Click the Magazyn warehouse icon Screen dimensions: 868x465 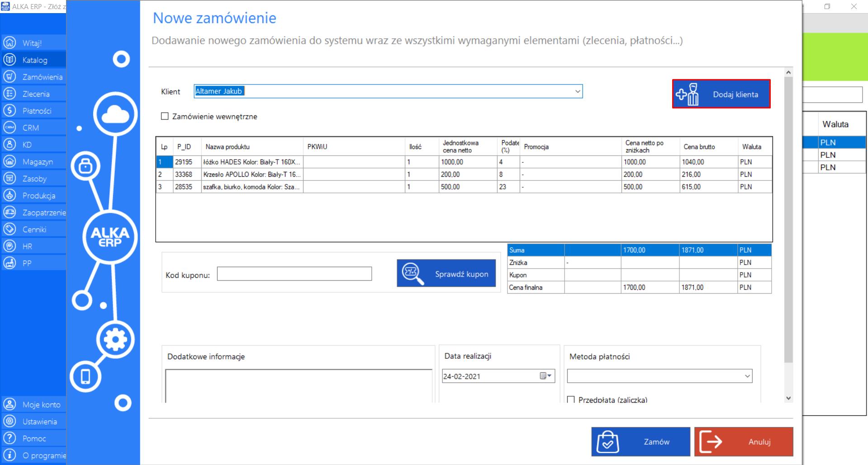tap(9, 161)
